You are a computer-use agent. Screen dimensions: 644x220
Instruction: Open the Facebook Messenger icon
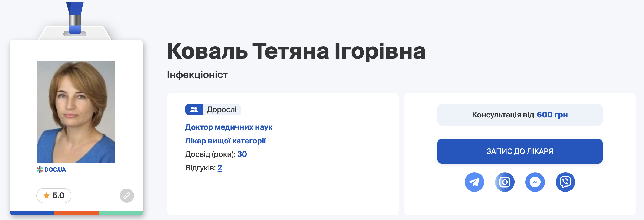[535, 182]
